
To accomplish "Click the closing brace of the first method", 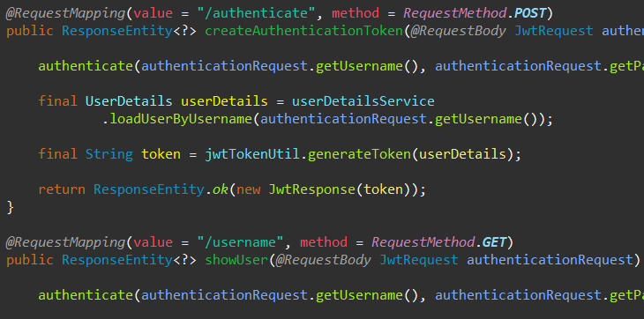I will 11,207.
